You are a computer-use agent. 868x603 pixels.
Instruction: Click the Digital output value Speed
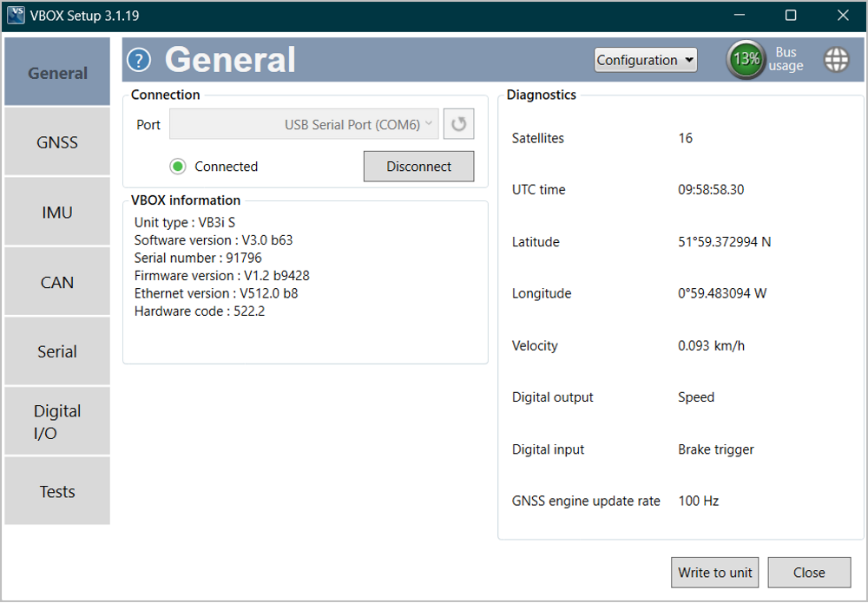(696, 397)
